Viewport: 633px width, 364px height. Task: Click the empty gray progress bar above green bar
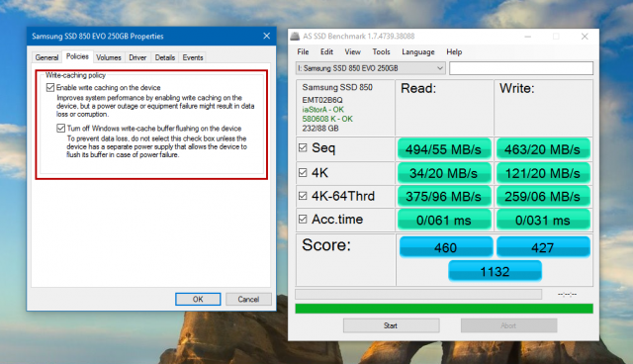pyautogui.click(x=418, y=294)
